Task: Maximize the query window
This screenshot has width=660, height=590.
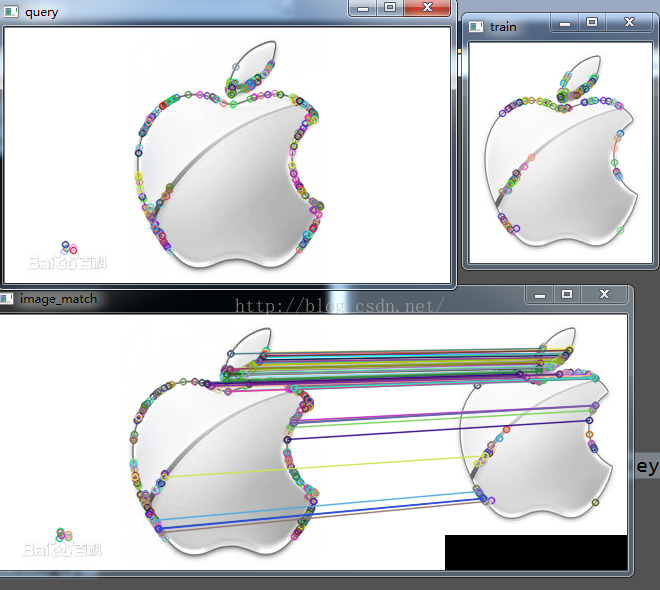Action: click(390, 8)
